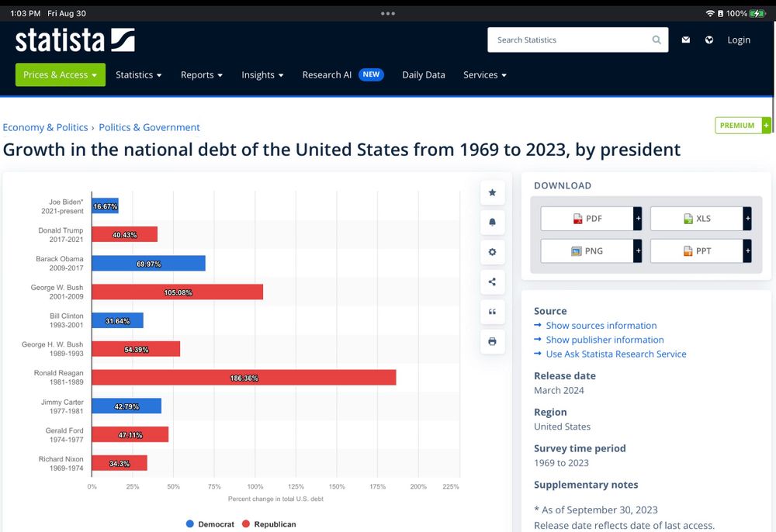
Task: Click the '1969 to 2023' survey period
Action: pos(561,463)
